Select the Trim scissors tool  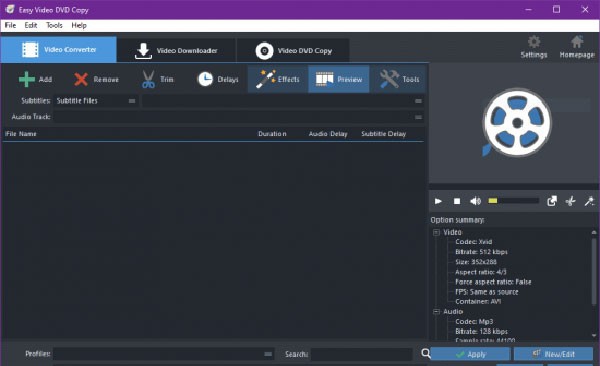click(148, 79)
